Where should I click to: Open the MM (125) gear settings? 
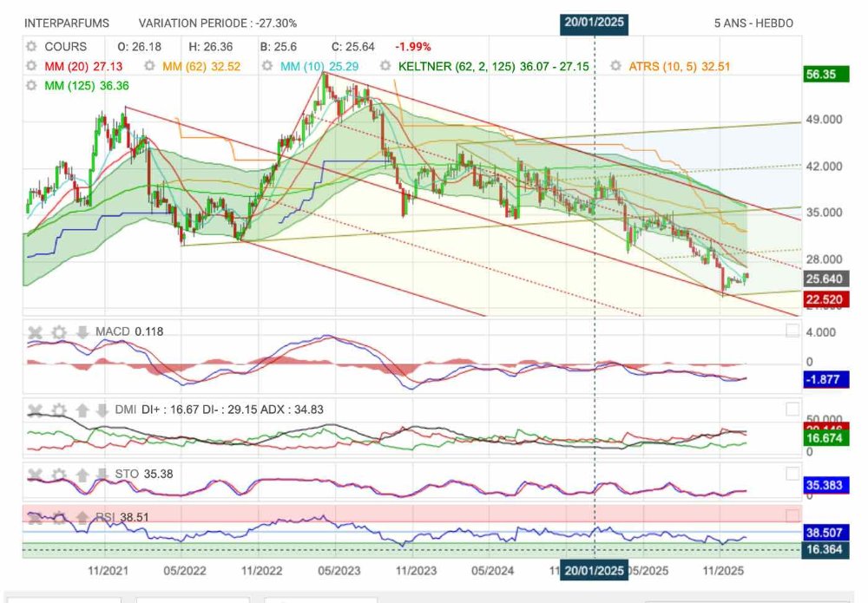tap(31, 86)
